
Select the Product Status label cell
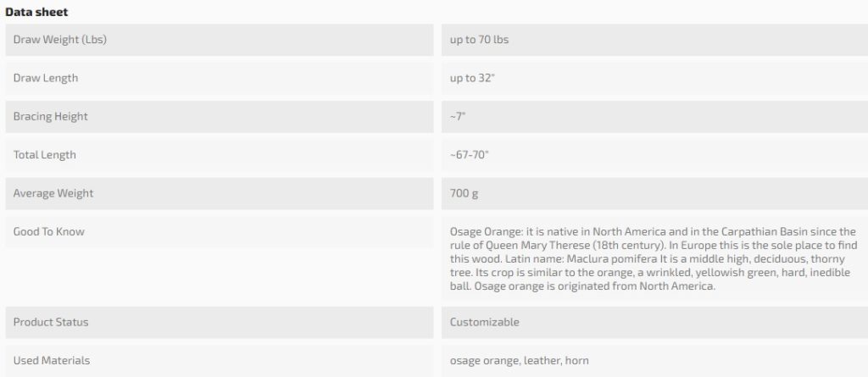point(51,322)
